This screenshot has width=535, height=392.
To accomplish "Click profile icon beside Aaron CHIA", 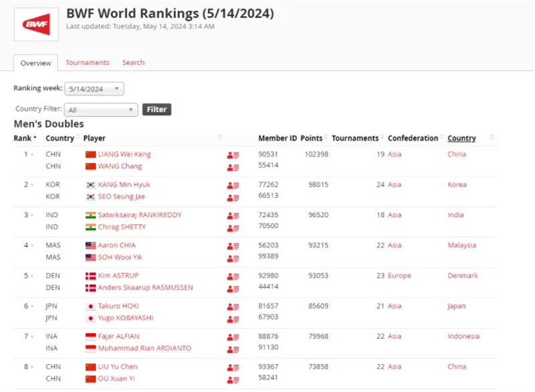I will point(233,246).
